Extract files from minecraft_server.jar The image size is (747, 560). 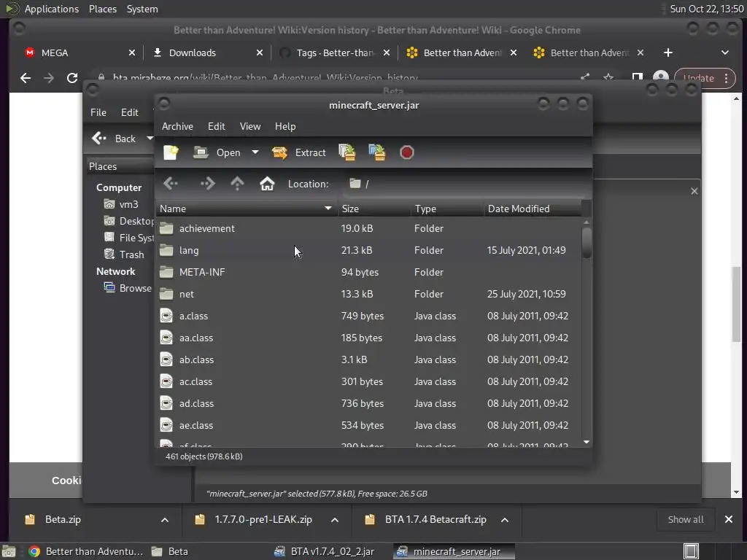(x=298, y=152)
